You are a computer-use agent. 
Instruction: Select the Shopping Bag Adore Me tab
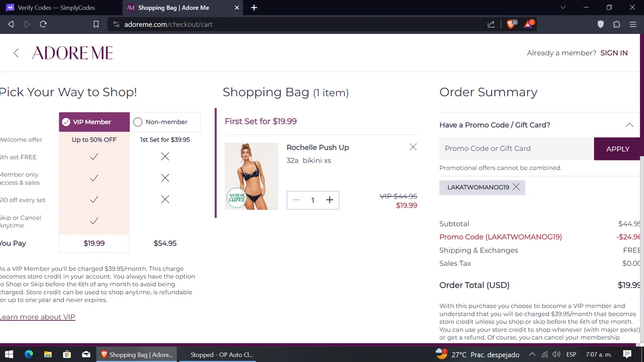point(182,8)
